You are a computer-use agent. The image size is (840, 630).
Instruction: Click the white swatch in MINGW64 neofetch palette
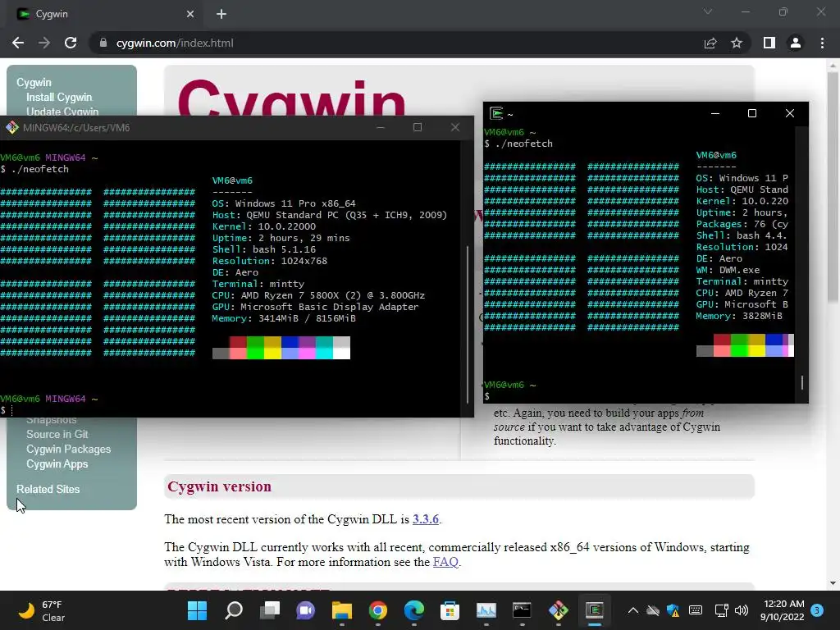[x=341, y=353]
